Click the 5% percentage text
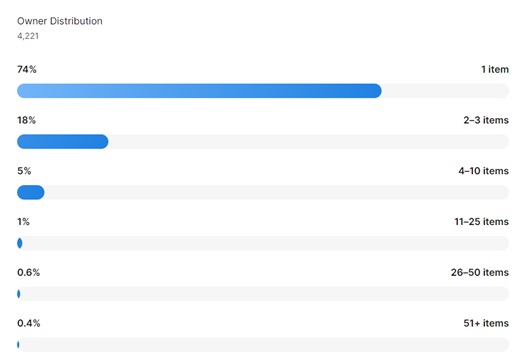This screenshot has width=522, height=363. pyautogui.click(x=24, y=171)
